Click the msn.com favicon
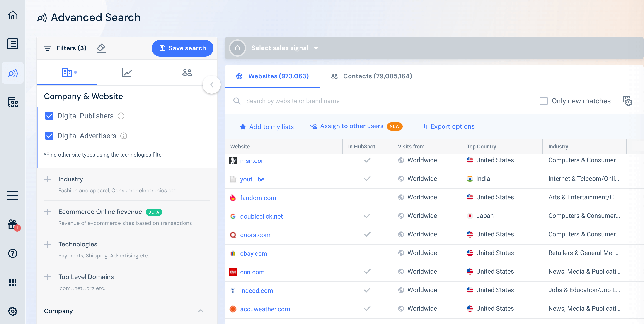 233,160
